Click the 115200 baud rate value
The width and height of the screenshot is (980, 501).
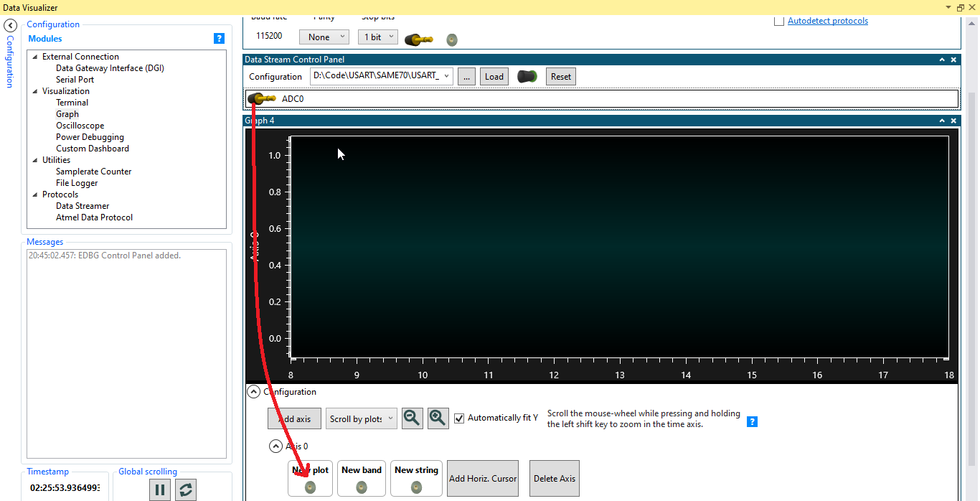coord(269,37)
